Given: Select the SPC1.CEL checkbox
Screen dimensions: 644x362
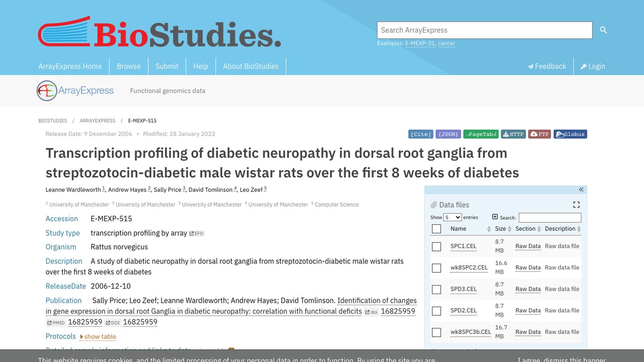Looking at the screenshot, I should (436, 246).
